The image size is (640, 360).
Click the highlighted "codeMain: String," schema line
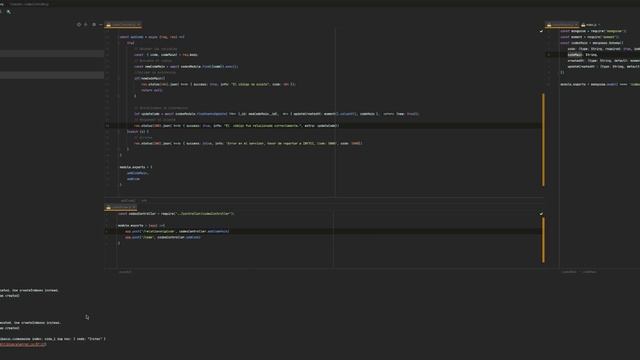coord(582,55)
